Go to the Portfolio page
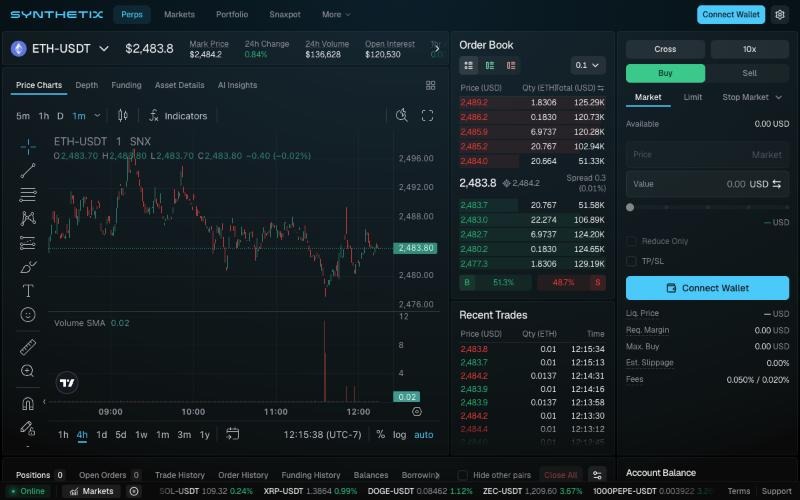The image size is (800, 500). (232, 14)
